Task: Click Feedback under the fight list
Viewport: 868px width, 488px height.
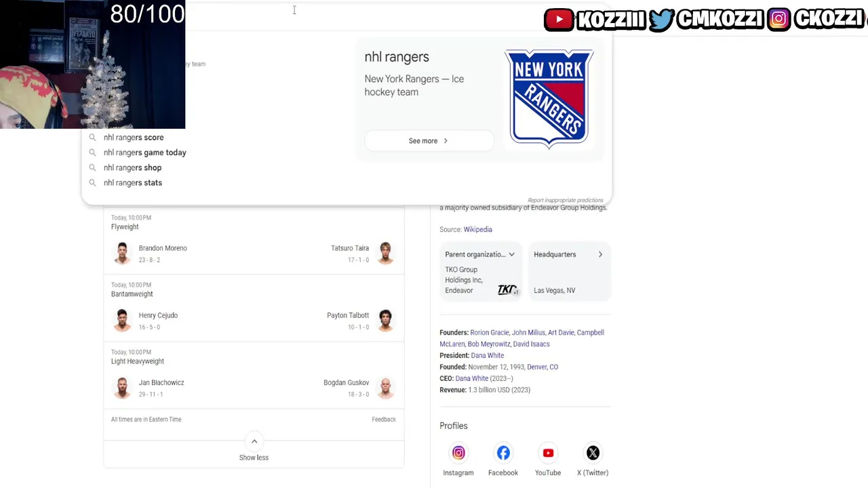Action: pyautogui.click(x=384, y=420)
